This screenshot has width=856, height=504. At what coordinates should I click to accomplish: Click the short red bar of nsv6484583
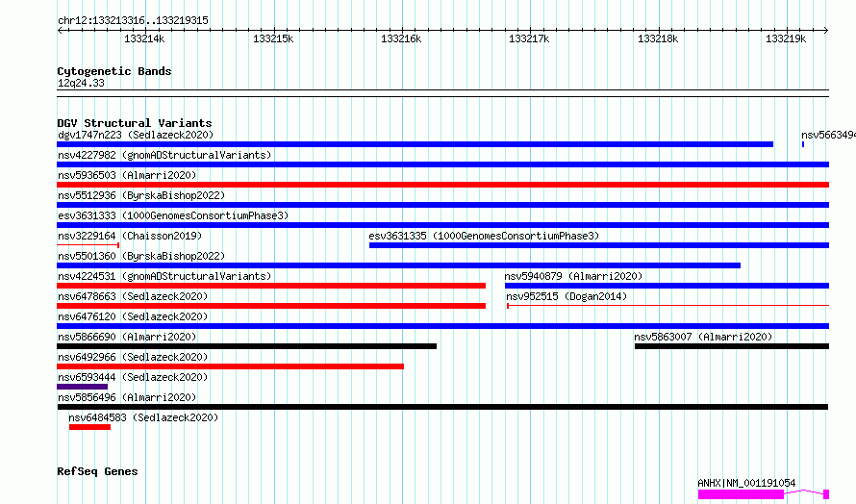pyautogui.click(x=89, y=427)
